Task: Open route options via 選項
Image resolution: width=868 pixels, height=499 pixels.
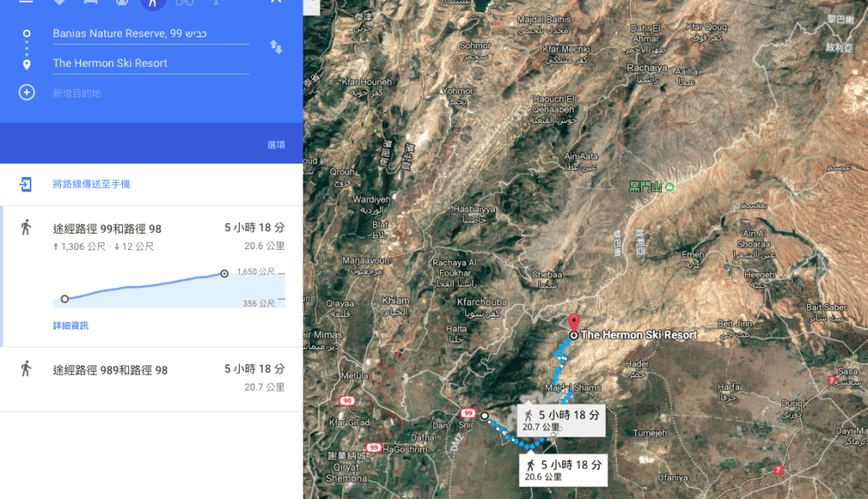Action: [275, 145]
